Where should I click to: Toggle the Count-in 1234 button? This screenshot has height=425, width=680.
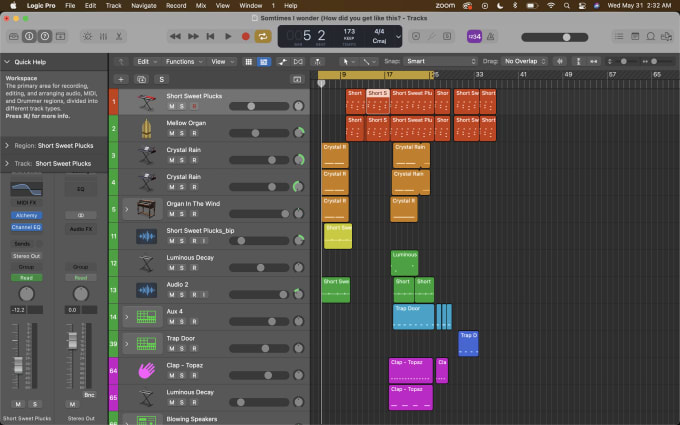pos(474,36)
